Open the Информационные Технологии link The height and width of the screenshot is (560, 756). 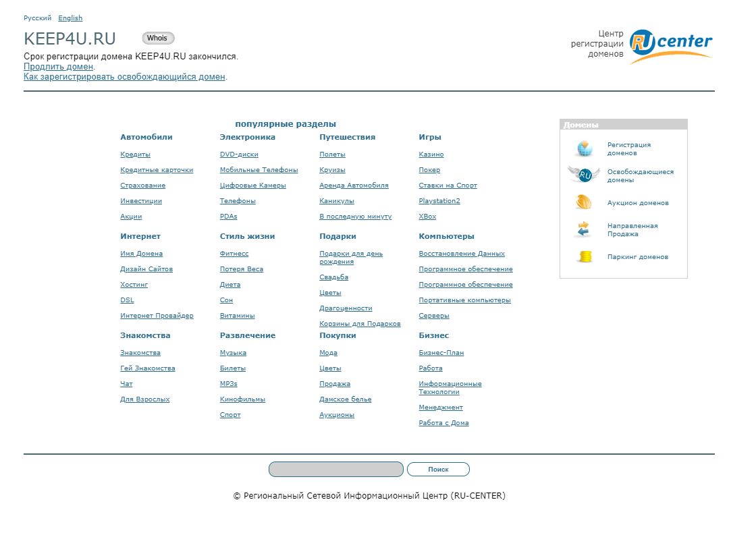(450, 387)
